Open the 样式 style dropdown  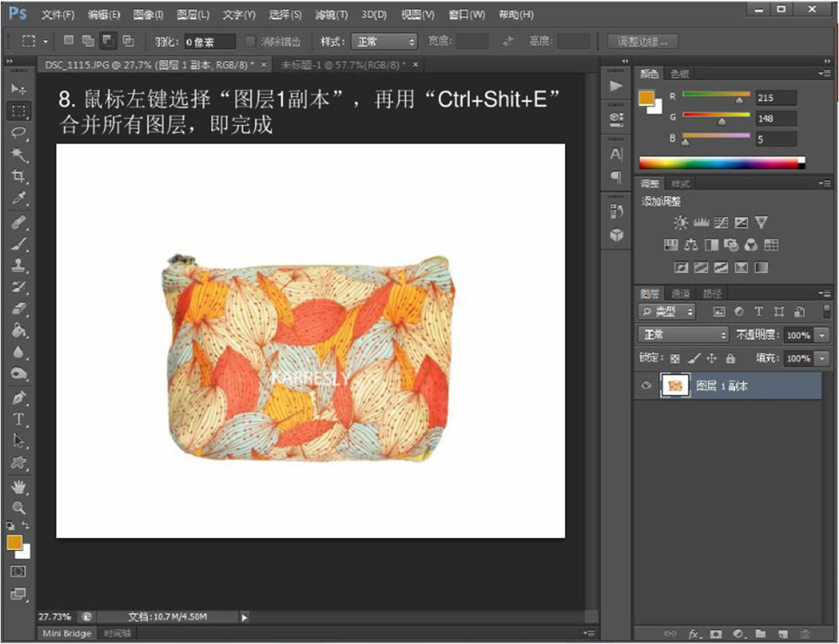tap(384, 41)
